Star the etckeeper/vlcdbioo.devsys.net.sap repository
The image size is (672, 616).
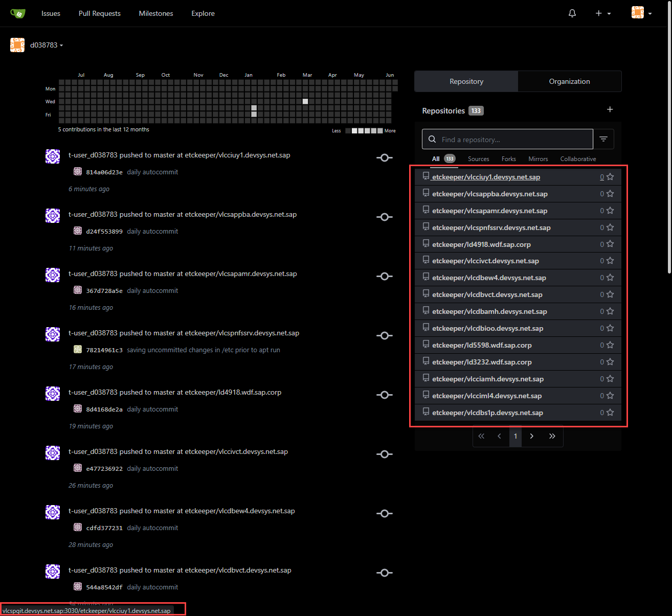pos(610,328)
